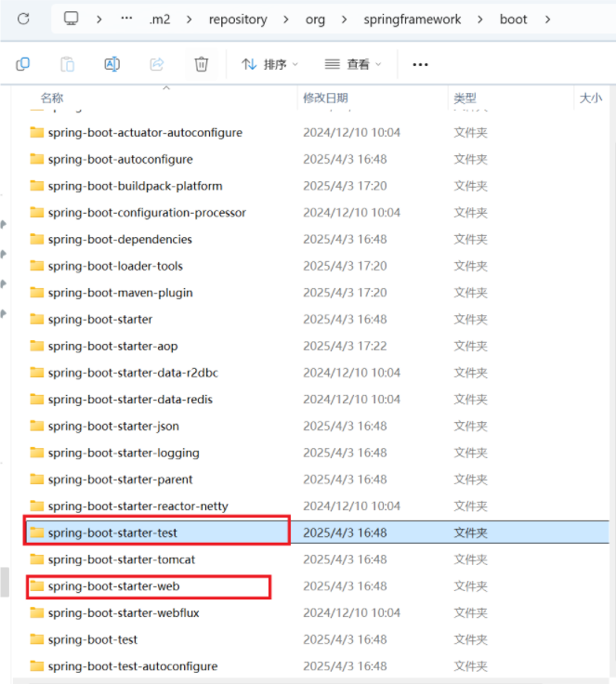Select folder icon of spring-boot-loader-tools
Image resolution: width=616 pixels, height=684 pixels.
pyautogui.click(x=36, y=265)
